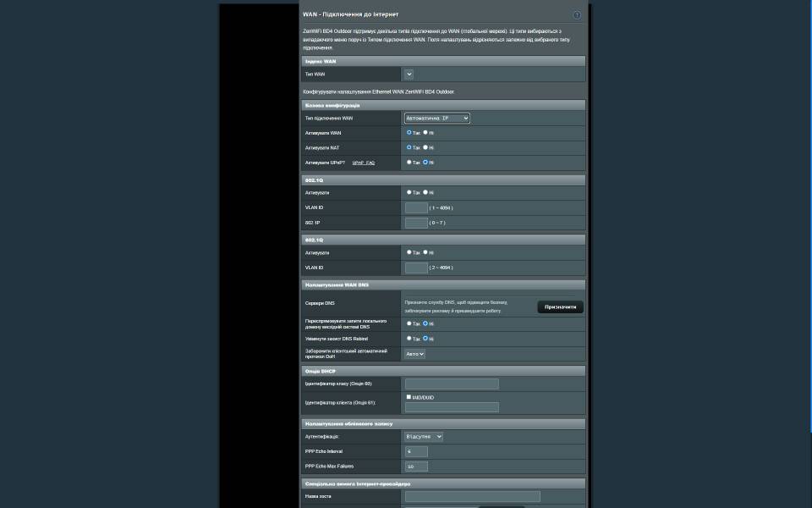Click the PPP Echo Max Failures field
Image resolution: width=812 pixels, height=508 pixels.
416,467
